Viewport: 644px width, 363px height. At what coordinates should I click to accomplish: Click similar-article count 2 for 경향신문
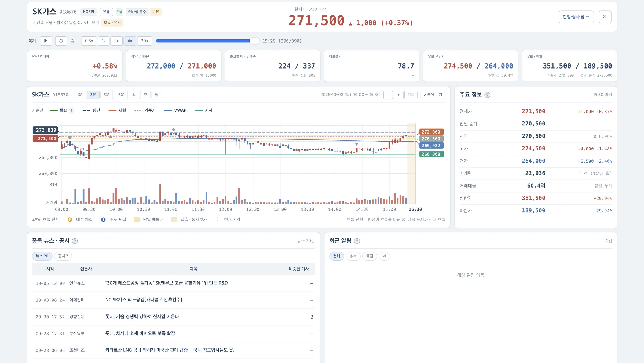[x=312, y=317]
